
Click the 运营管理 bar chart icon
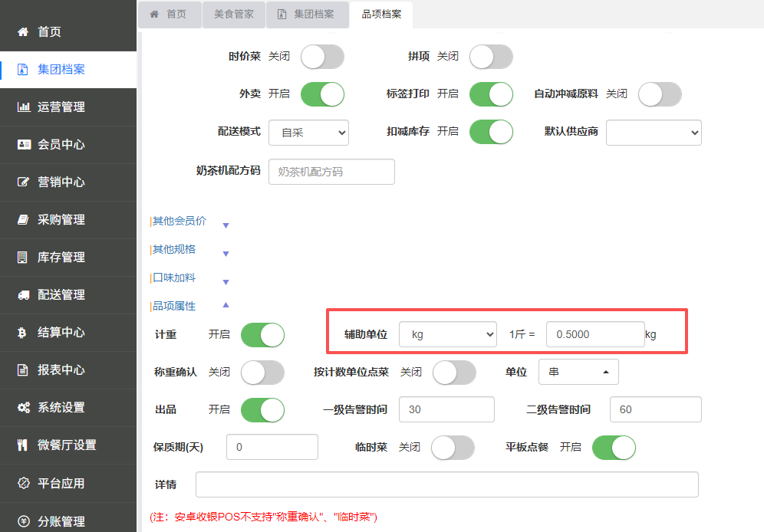tap(23, 107)
